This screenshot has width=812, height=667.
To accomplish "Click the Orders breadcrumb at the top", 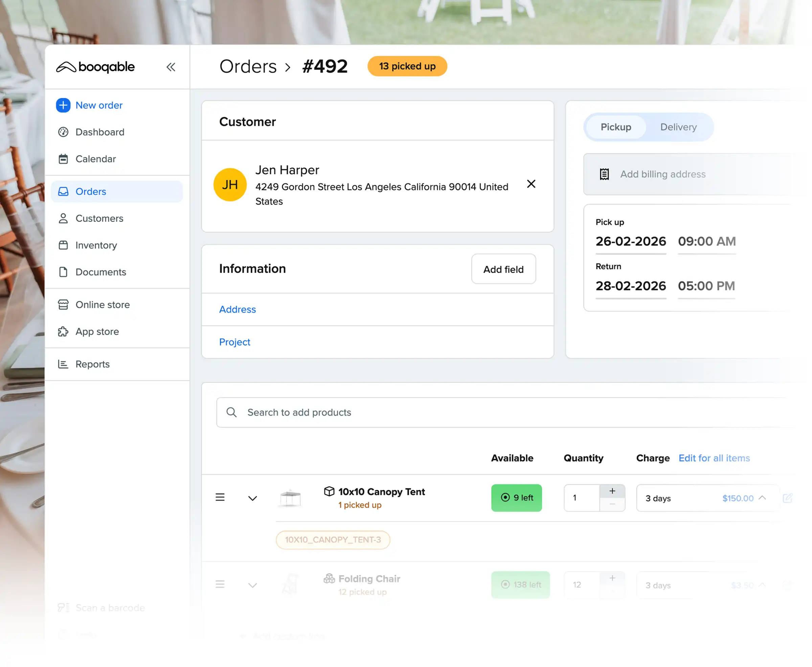I will (x=248, y=66).
